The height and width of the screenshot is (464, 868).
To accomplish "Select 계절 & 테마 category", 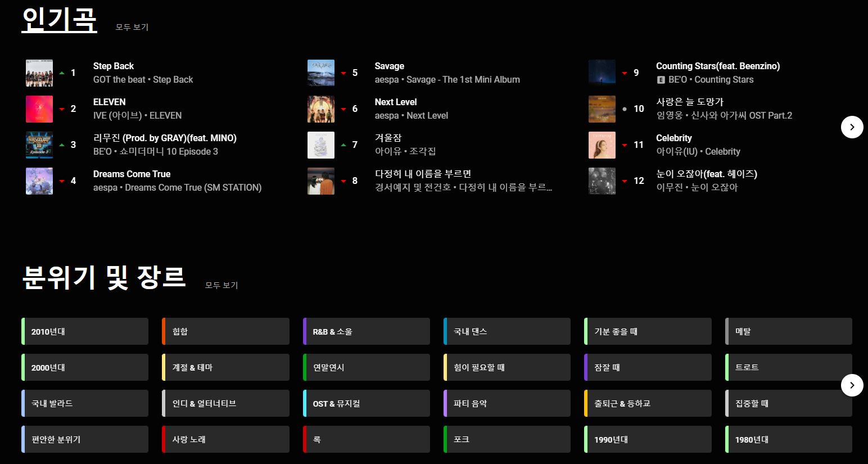I will pos(225,367).
